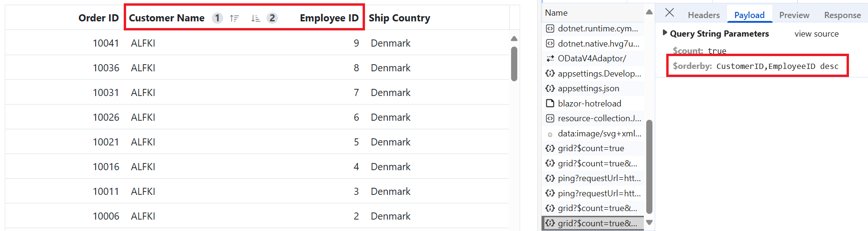Screen dimensions: 868x231
Task: Open the Response tab
Action: coord(842,15)
